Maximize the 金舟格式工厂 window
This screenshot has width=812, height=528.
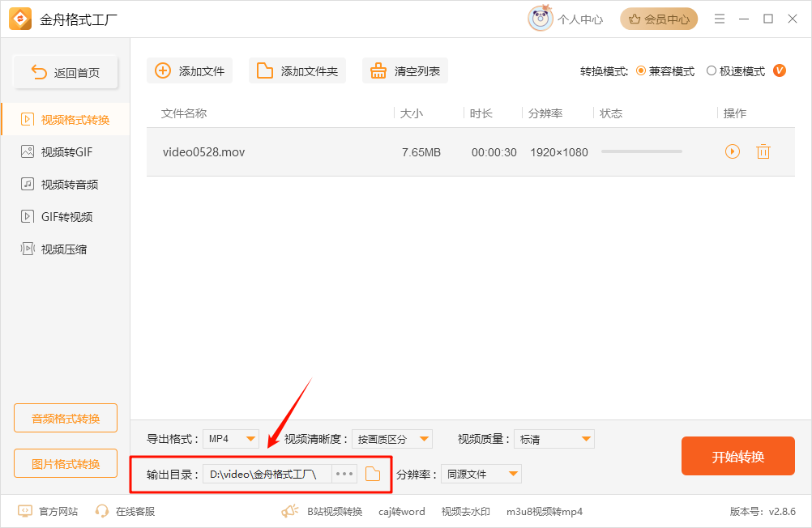[768, 19]
